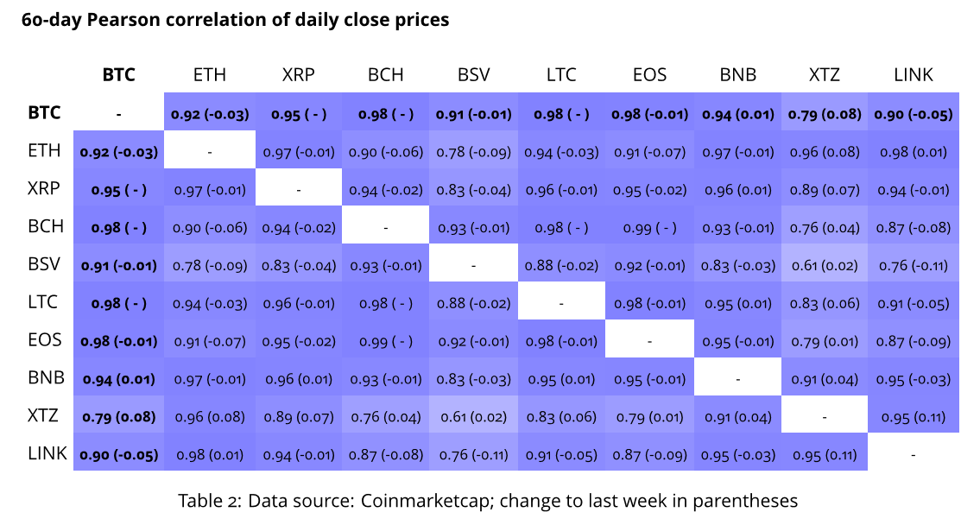Select the XRP column header
980x525 pixels.
pos(298,75)
